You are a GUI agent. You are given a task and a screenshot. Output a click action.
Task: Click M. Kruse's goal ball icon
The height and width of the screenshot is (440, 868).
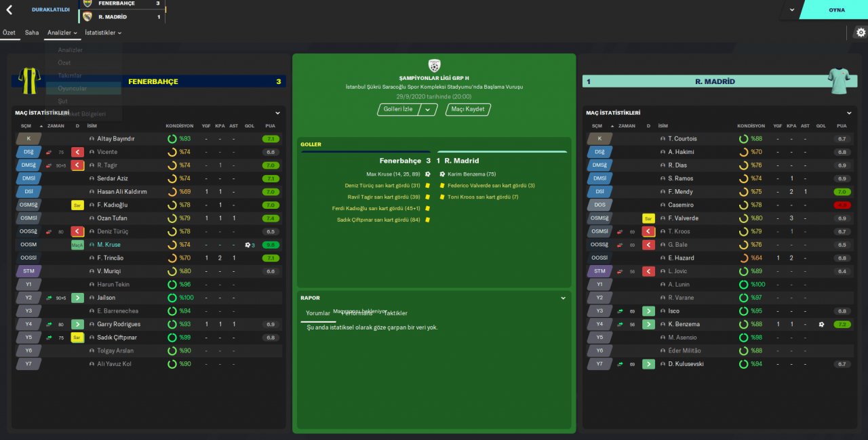pyautogui.click(x=248, y=245)
